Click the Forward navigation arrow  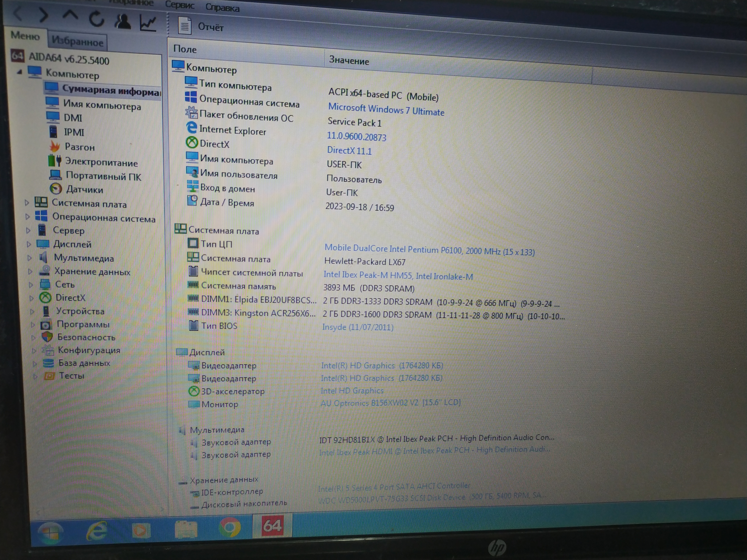point(43,15)
